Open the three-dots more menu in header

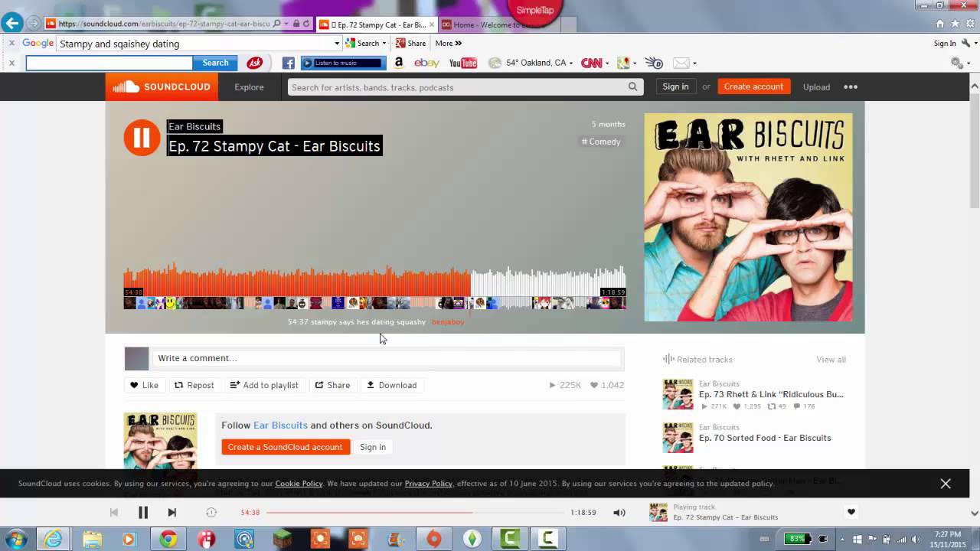pos(851,87)
